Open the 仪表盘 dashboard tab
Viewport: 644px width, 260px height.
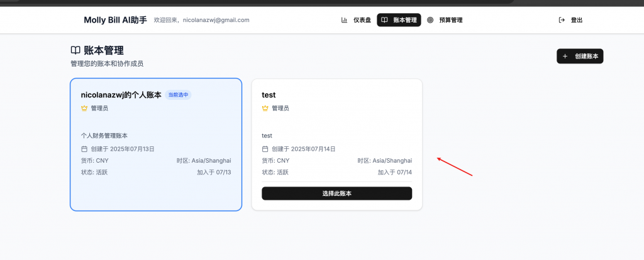[362, 20]
